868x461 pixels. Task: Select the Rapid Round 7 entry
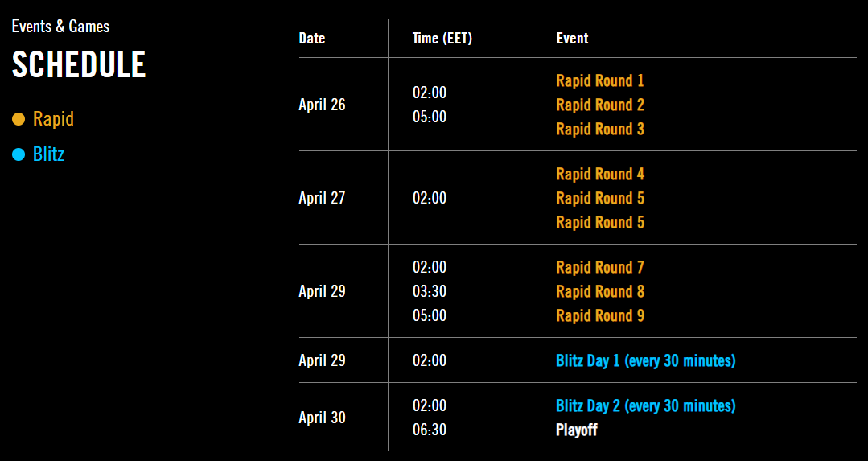click(599, 267)
